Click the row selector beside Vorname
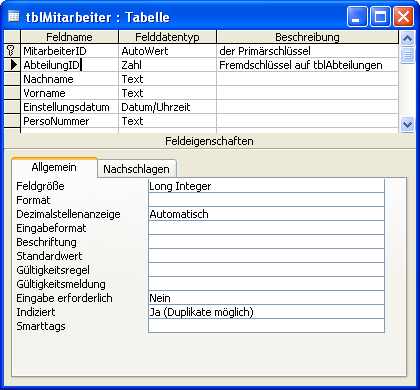 tap(12, 93)
